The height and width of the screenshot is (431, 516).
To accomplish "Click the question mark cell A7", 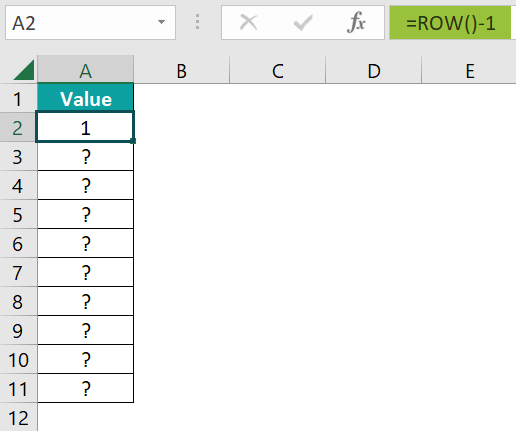I will tap(86, 272).
